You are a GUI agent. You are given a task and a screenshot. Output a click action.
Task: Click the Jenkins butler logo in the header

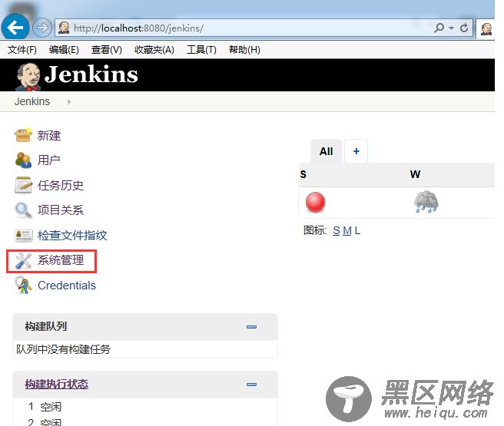pos(28,77)
